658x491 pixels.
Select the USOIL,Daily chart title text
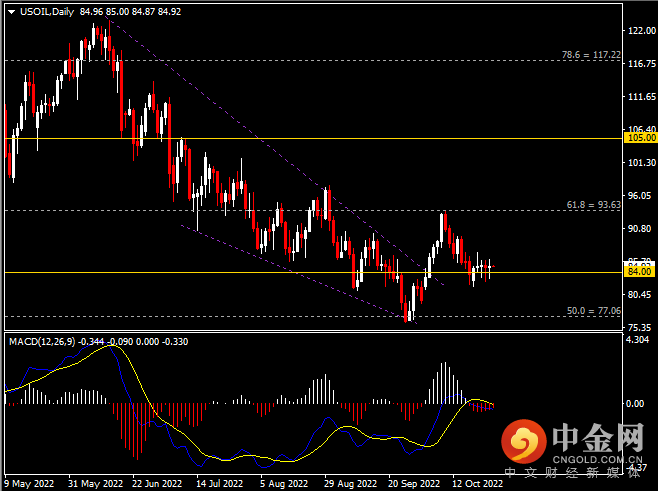pos(47,12)
